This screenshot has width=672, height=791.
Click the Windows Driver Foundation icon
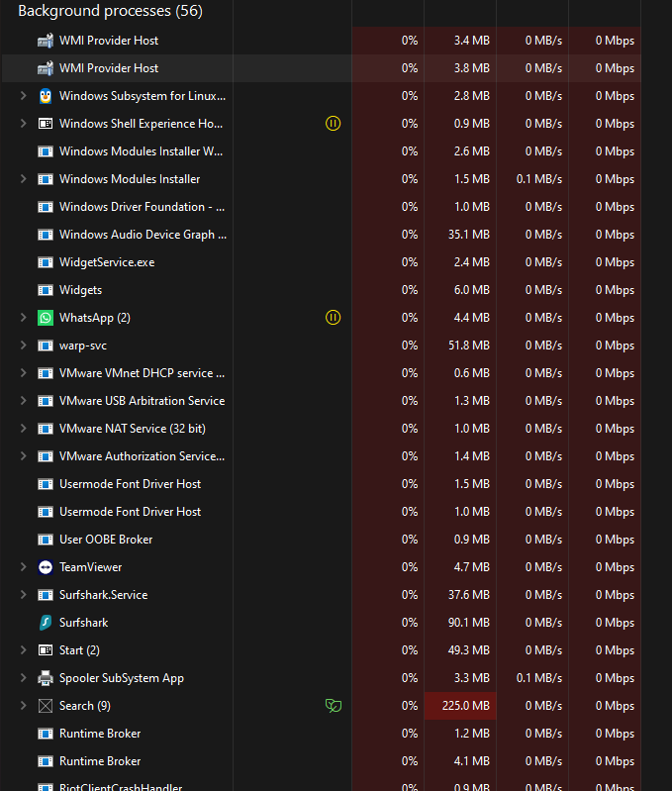point(46,207)
